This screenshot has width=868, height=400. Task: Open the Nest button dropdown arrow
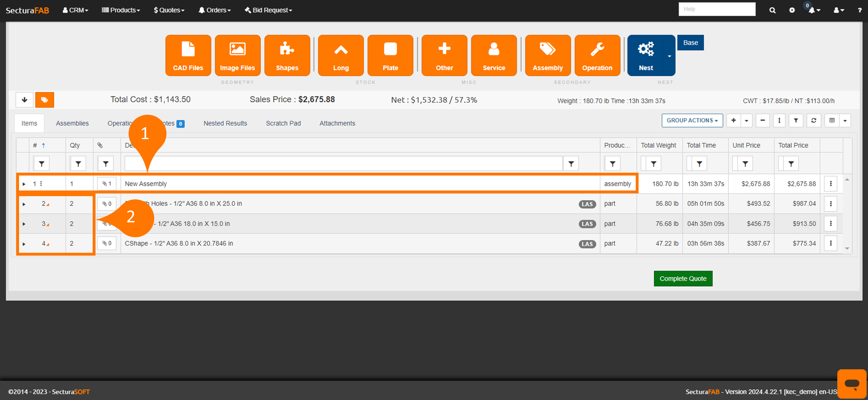pyautogui.click(x=669, y=56)
